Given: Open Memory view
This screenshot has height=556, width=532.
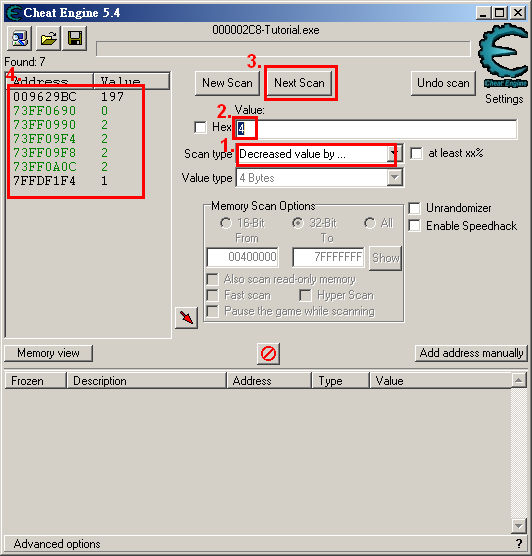Looking at the screenshot, I should coord(48,353).
